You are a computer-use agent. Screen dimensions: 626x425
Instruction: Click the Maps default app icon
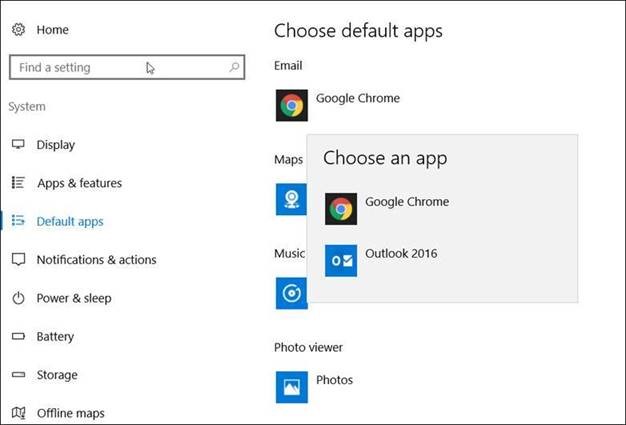[291, 200]
